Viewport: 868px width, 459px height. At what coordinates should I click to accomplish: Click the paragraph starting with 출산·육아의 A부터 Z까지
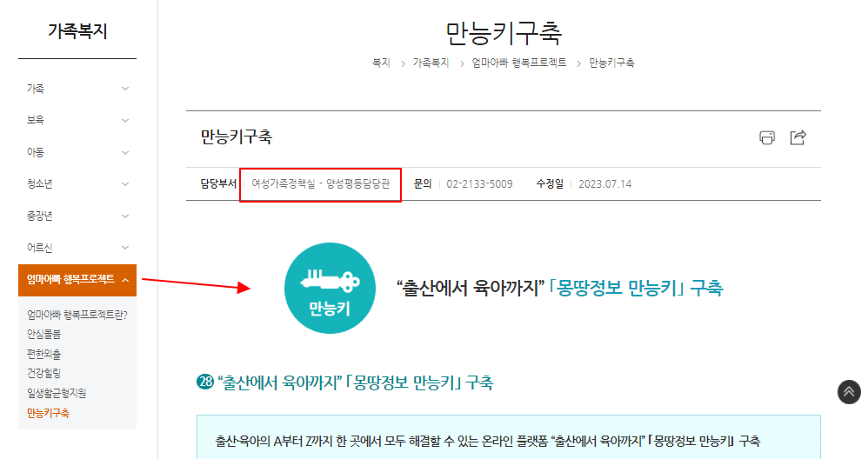coord(488,442)
